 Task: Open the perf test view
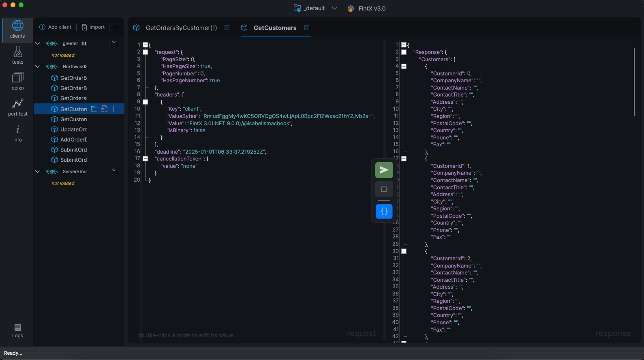click(x=17, y=107)
